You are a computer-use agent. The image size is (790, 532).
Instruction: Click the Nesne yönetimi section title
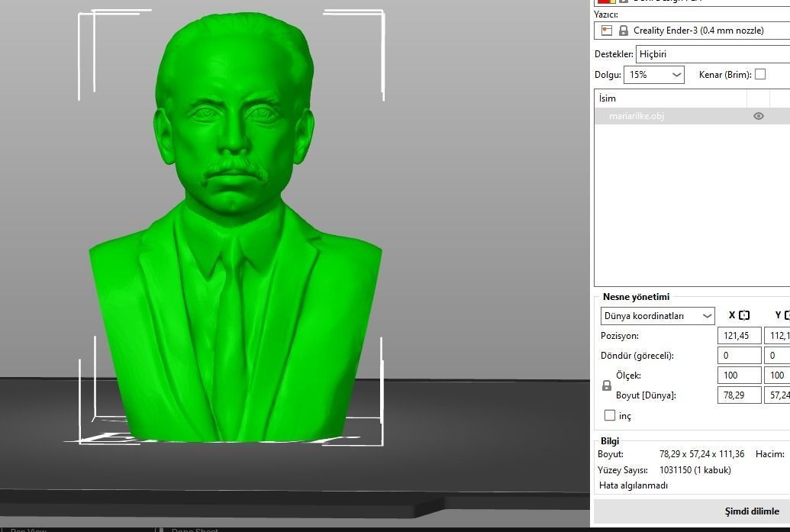(x=636, y=297)
